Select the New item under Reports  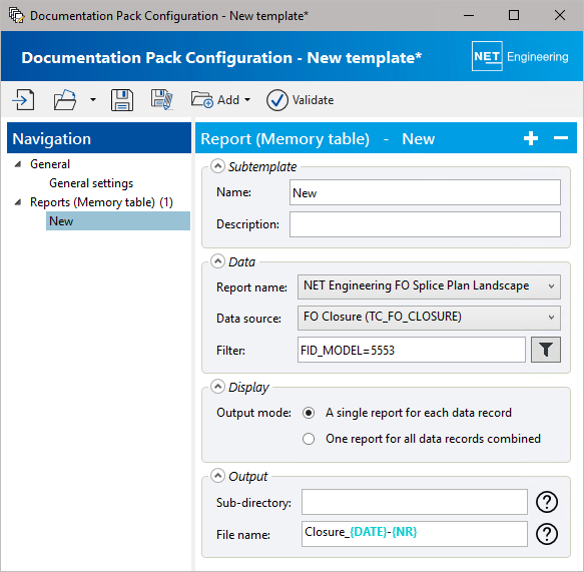(x=118, y=221)
